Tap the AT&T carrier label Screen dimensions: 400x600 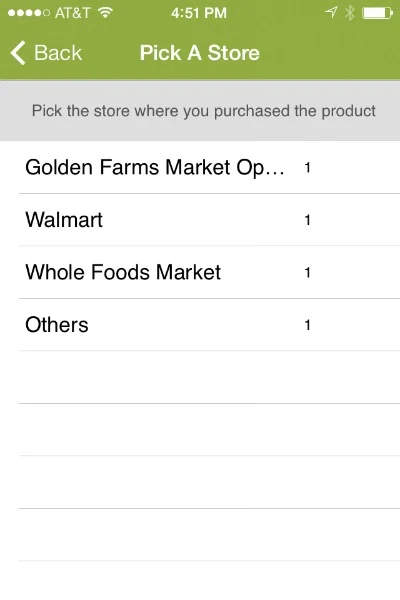tap(72, 13)
